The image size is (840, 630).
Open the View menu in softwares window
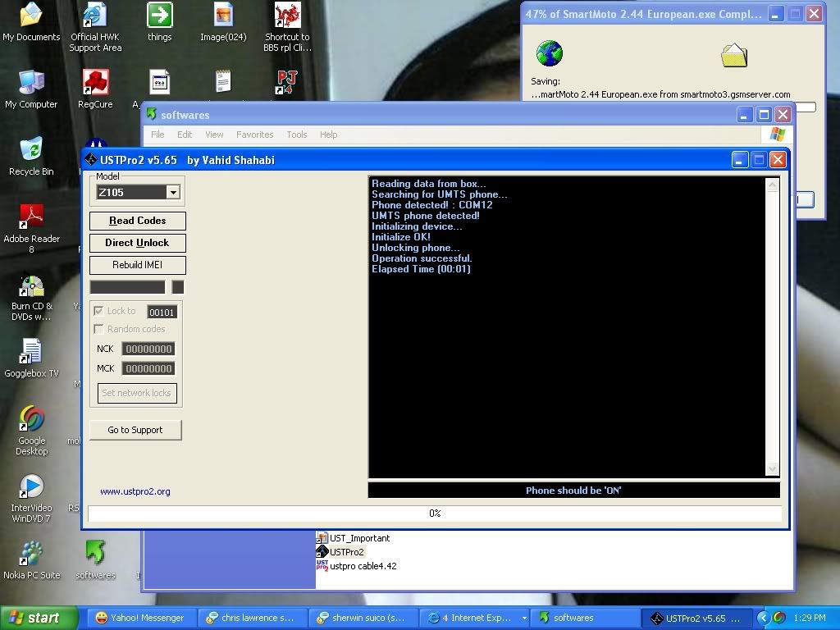tap(214, 135)
